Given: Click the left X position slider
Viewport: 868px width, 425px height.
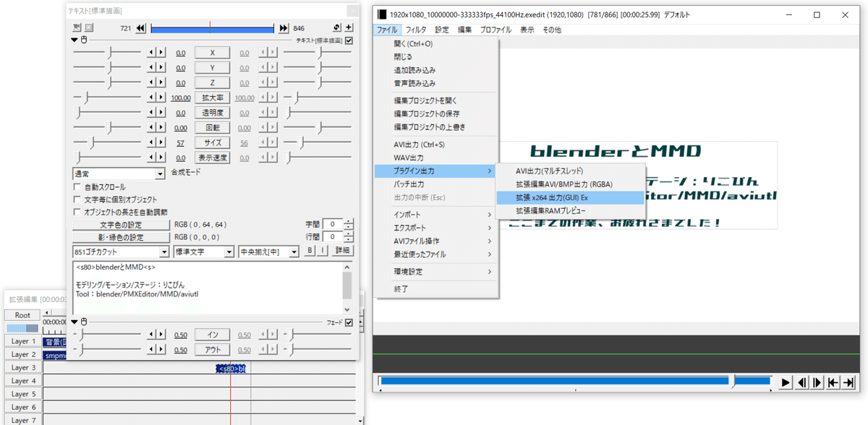Looking at the screenshot, I should 107,53.
